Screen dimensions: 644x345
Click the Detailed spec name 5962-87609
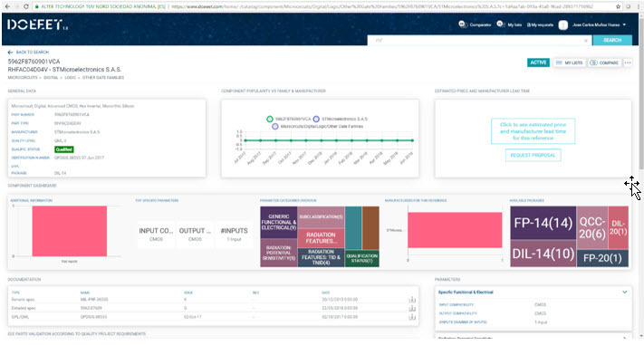[x=91, y=308]
